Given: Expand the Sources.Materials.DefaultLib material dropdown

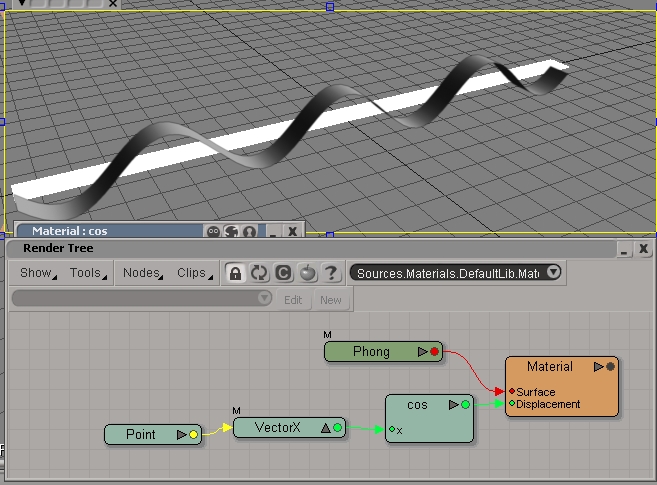Looking at the screenshot, I should tap(553, 272).
